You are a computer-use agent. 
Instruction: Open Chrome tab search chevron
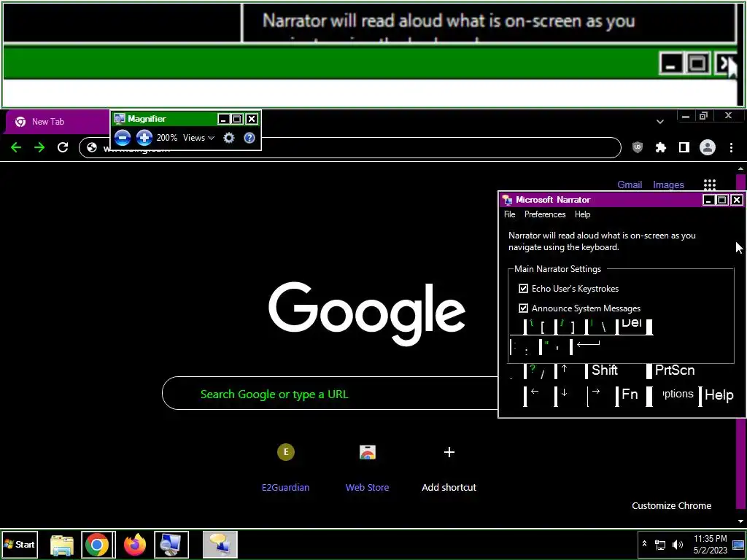[659, 122]
